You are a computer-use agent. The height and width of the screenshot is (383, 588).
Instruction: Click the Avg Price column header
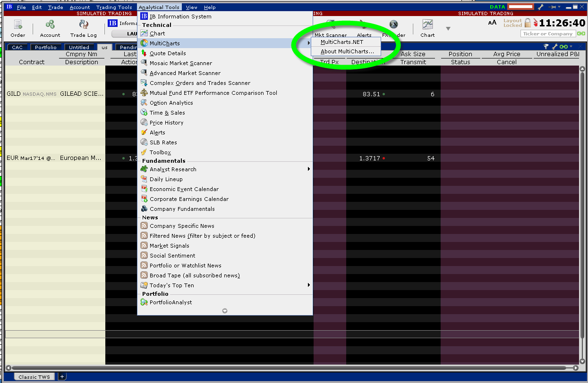pyautogui.click(x=507, y=54)
